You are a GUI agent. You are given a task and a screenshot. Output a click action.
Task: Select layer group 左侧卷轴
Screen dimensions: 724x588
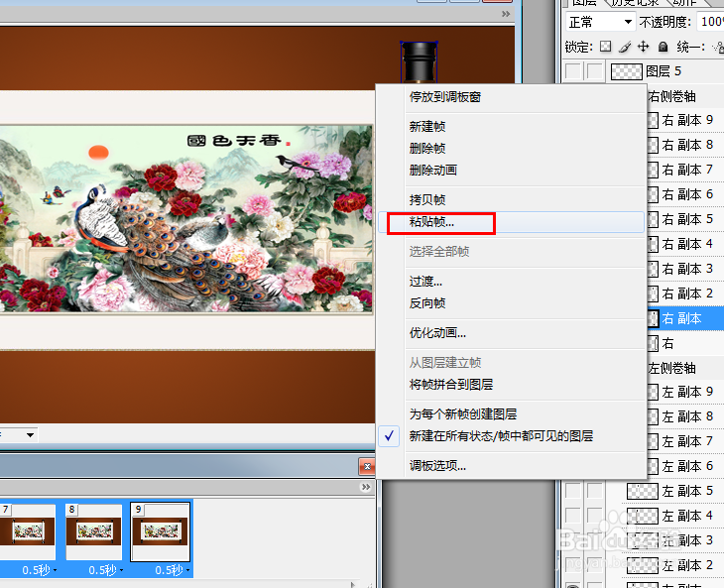[671, 368]
